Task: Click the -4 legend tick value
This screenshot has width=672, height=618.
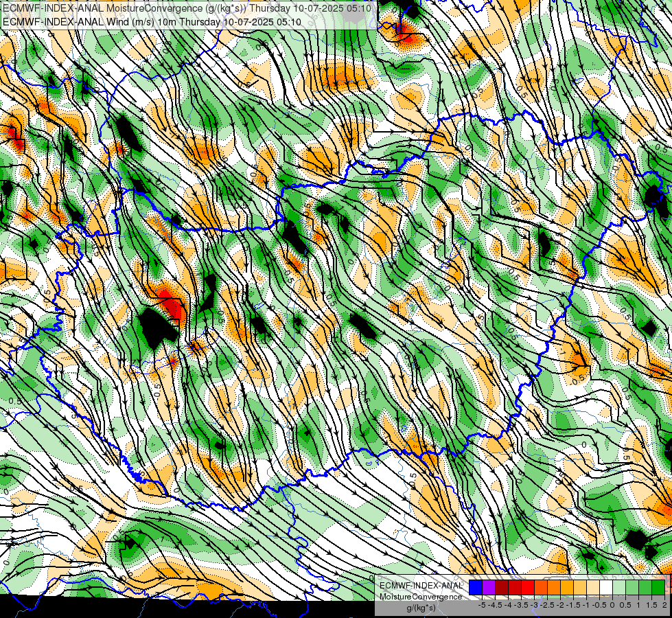Action: click(x=508, y=605)
